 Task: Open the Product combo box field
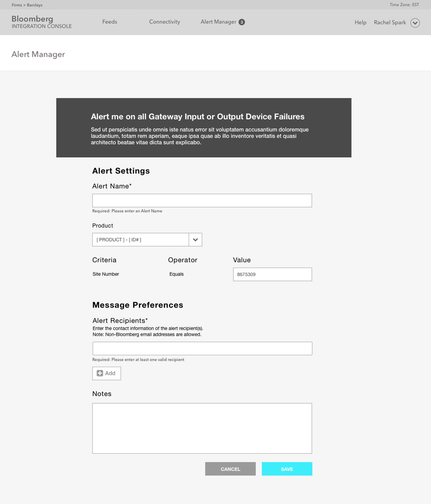147,240
